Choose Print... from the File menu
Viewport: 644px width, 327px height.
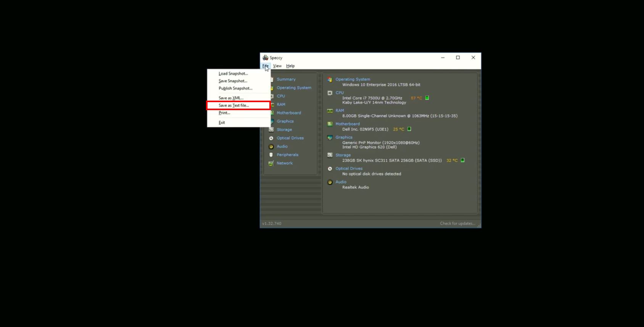pyautogui.click(x=239, y=113)
